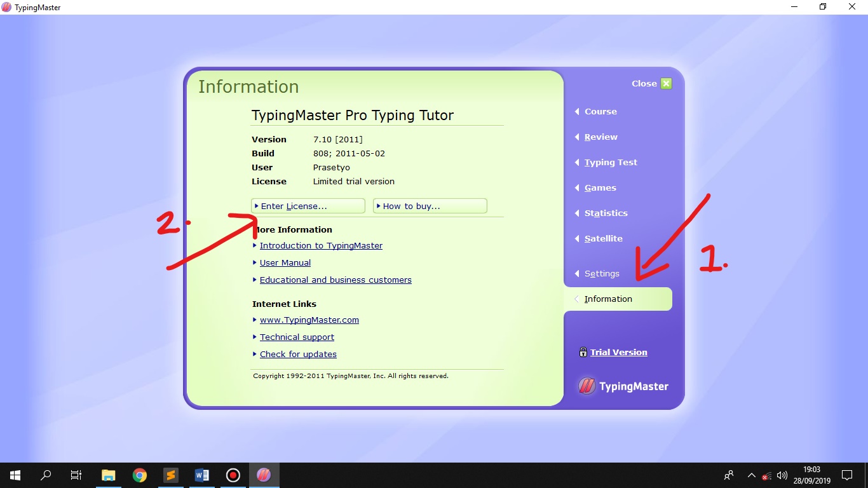Click the TypingMaster logo at sidebar bottom
This screenshot has height=488, width=868.
click(x=623, y=386)
